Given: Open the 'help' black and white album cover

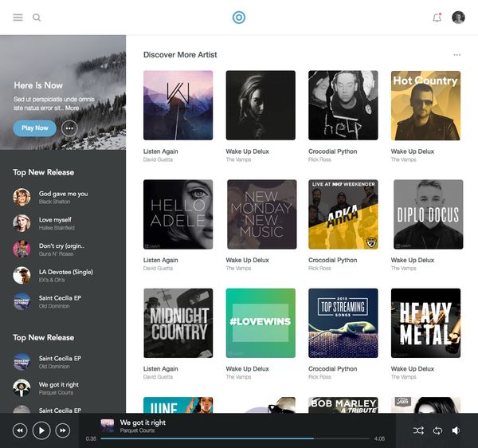Looking at the screenshot, I should coord(343,105).
